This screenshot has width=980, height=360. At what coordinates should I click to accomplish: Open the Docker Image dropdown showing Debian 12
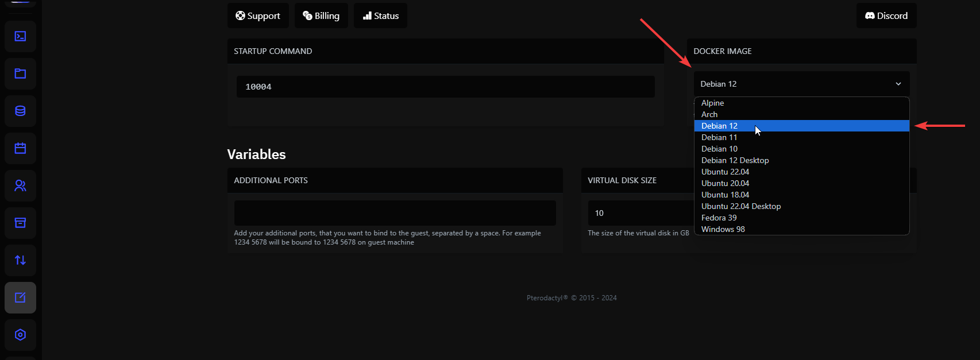801,84
